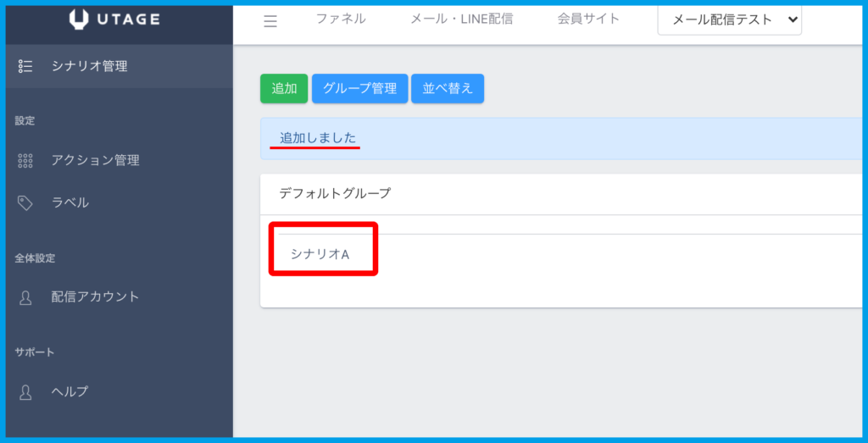Screen dimensions: 868x443
Task: Click the シナリオ管理 list icon in sidebar
Action: pyautogui.click(x=25, y=66)
